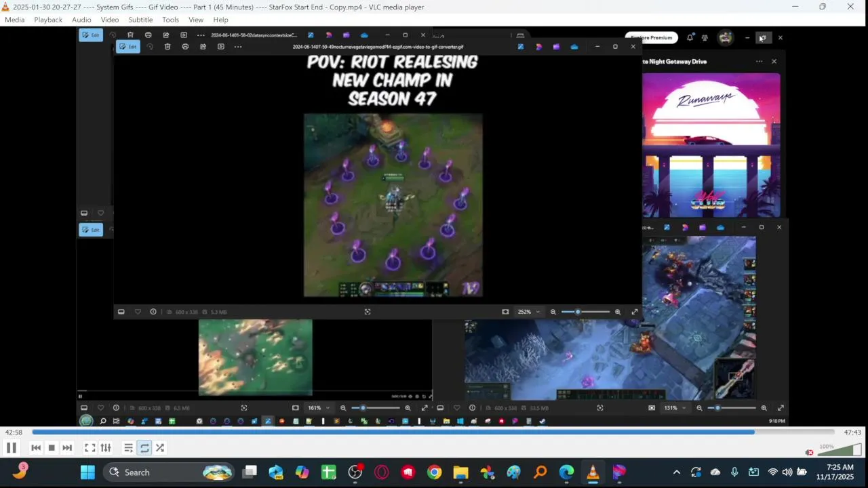
Task: Open File Explorer from taskbar
Action: click(460, 472)
